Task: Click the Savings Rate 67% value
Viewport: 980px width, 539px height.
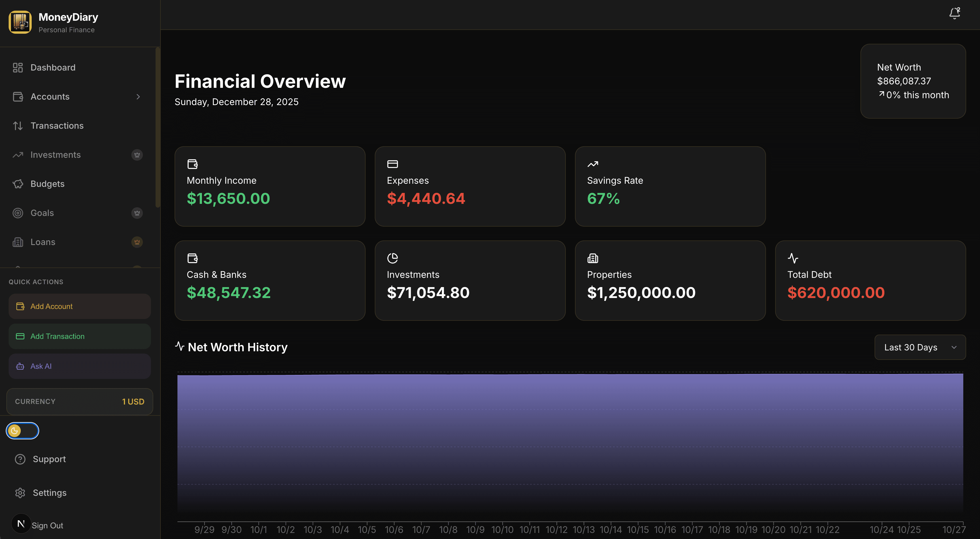Action: click(603, 199)
